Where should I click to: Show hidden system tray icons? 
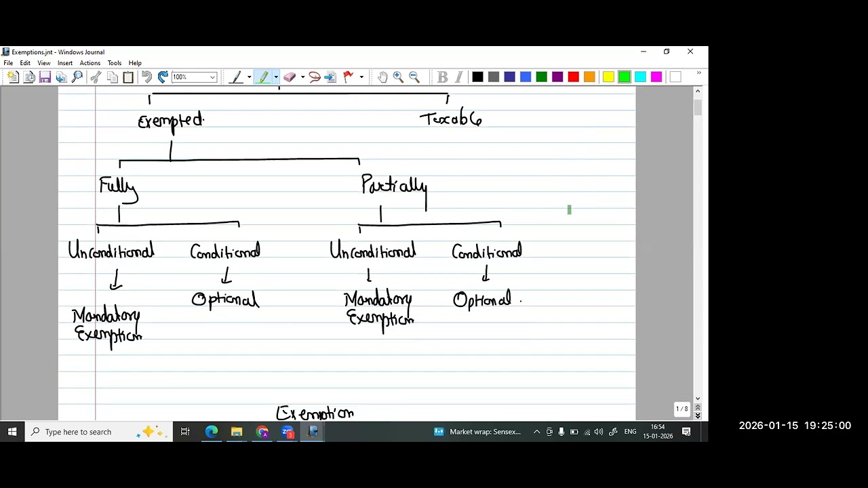click(537, 432)
